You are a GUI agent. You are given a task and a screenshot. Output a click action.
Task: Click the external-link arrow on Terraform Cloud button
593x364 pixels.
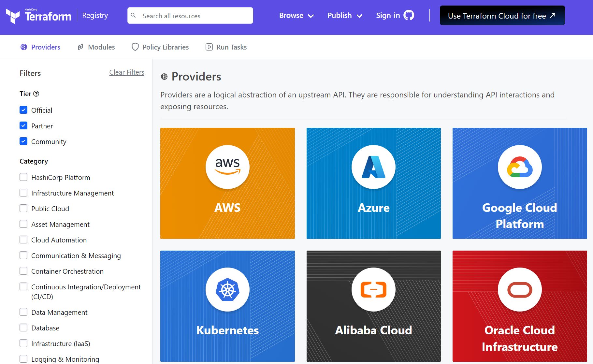pyautogui.click(x=553, y=15)
